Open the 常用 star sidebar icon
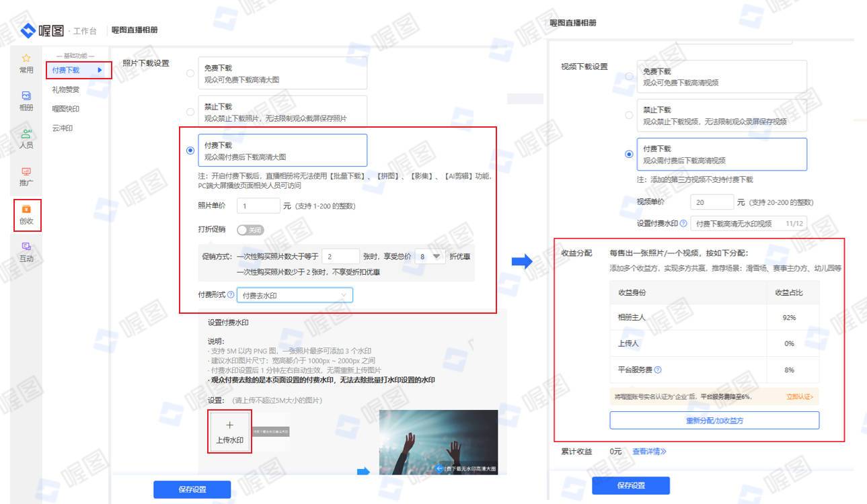The width and height of the screenshot is (867, 504). (x=26, y=58)
